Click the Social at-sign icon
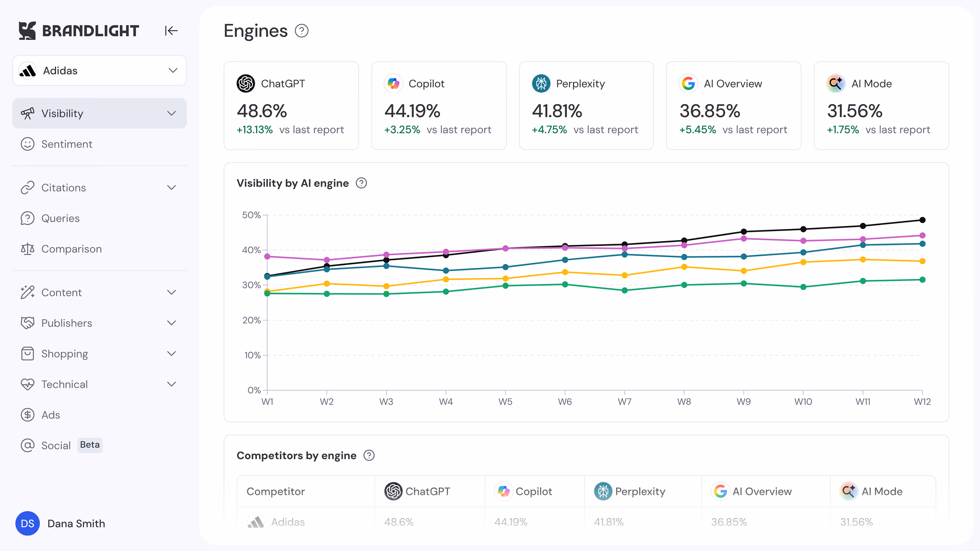This screenshot has height=551, width=980. click(x=28, y=445)
